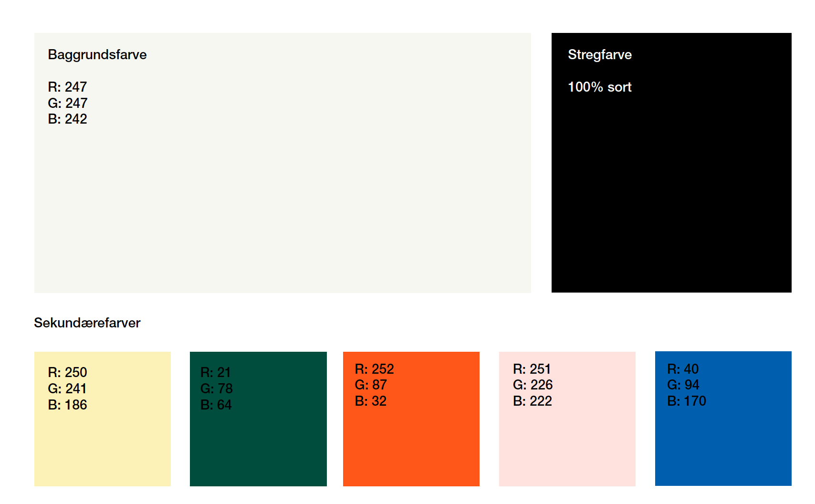Select "G: 94" in blue swatch
This screenshot has width=815, height=504.
[x=683, y=385]
